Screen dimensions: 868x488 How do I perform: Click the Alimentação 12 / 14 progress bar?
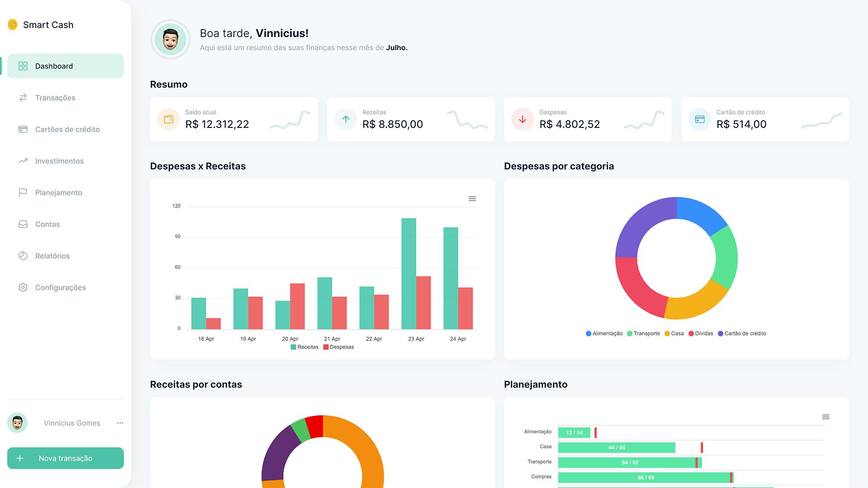574,432
